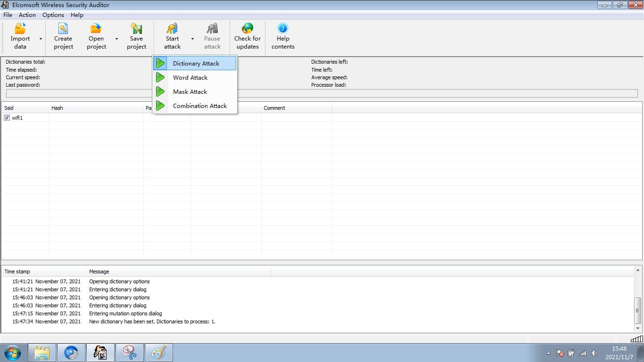Open the Options menu

point(53,15)
